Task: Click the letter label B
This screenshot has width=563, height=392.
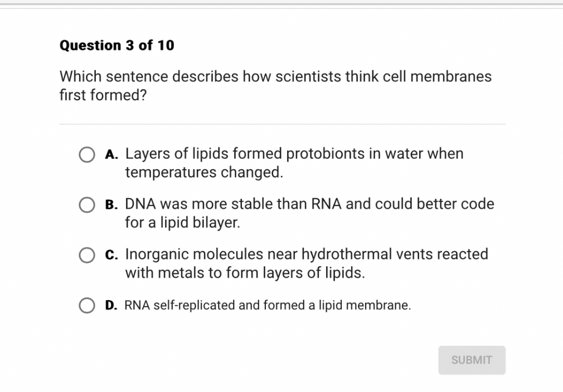Action: [110, 205]
